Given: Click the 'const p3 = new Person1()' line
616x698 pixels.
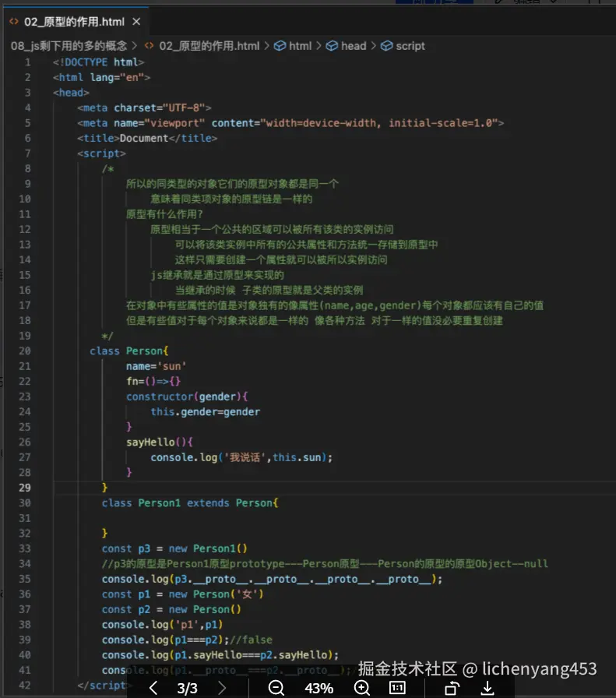Looking at the screenshot, I should 174,548.
